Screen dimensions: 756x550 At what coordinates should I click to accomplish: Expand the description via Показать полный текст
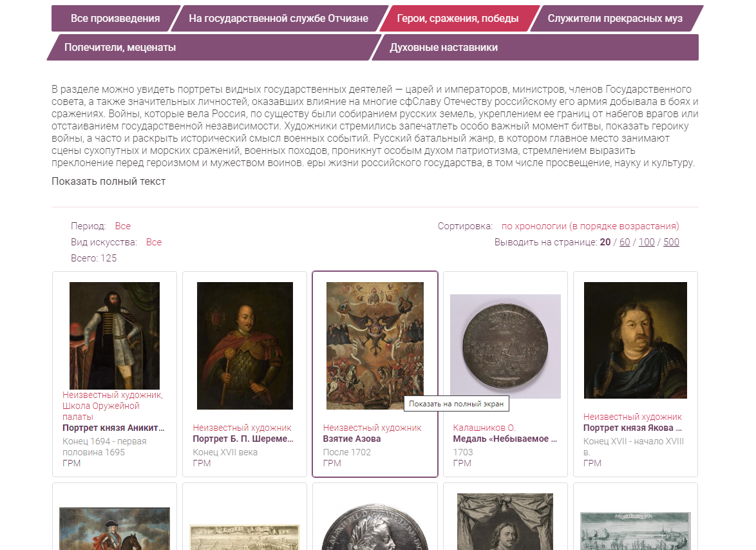coord(108,181)
